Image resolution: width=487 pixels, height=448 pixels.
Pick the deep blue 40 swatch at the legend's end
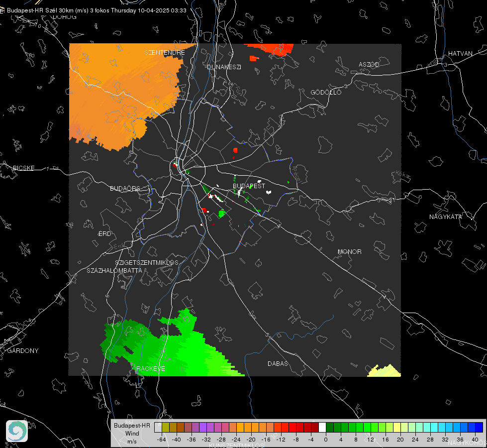click(x=479, y=427)
